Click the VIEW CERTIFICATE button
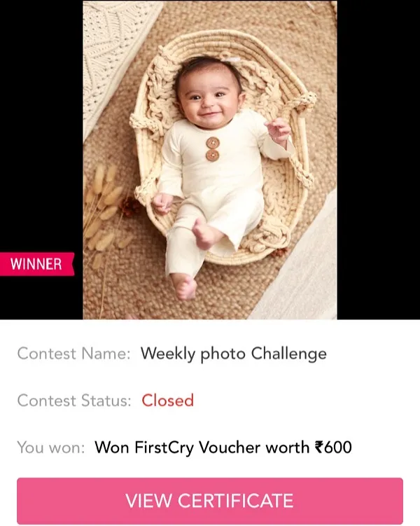This screenshot has height=526, width=420. pos(210,501)
